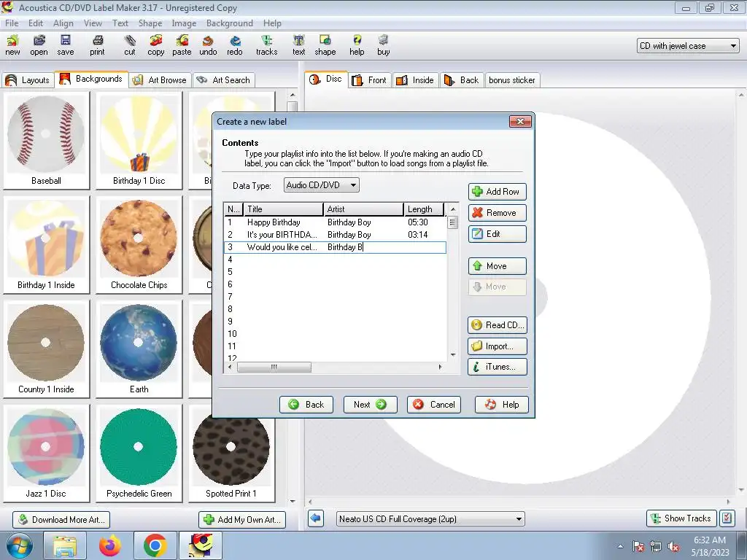Image resolution: width=747 pixels, height=560 pixels.
Task: Click the Length column header
Action: coord(424,209)
